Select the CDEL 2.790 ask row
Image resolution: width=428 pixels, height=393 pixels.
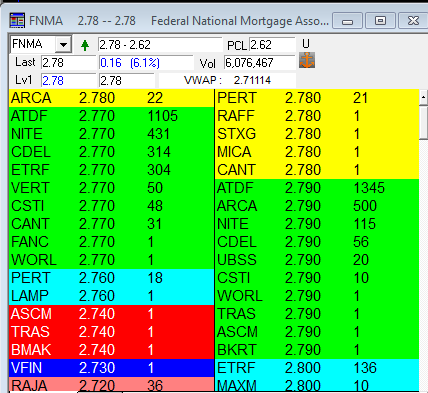click(x=317, y=242)
